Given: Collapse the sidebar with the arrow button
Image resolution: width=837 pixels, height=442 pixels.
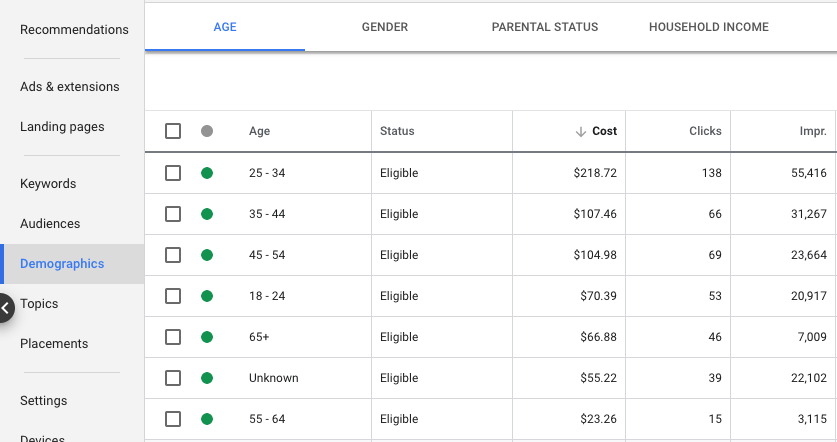Looking at the screenshot, I should (x=6, y=308).
